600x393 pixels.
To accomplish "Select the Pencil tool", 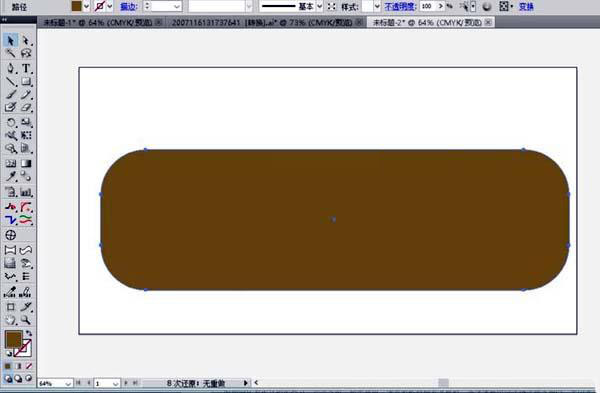I will (x=26, y=95).
